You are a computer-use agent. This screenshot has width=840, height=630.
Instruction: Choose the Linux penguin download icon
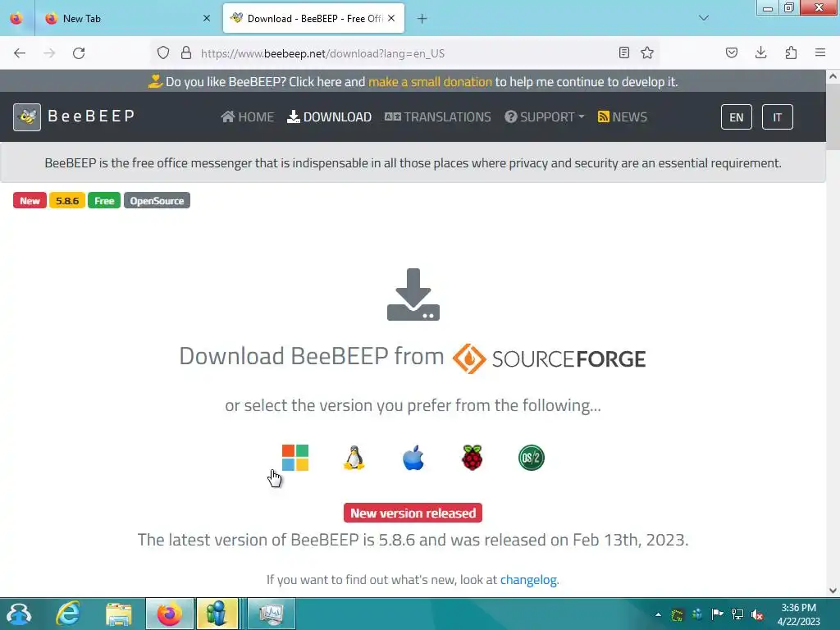coord(354,458)
